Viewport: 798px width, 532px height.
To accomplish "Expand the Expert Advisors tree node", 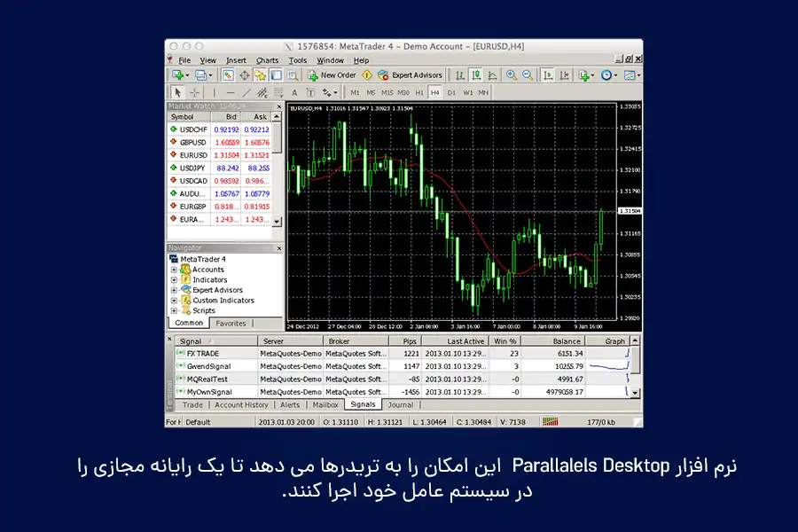I will point(174,290).
